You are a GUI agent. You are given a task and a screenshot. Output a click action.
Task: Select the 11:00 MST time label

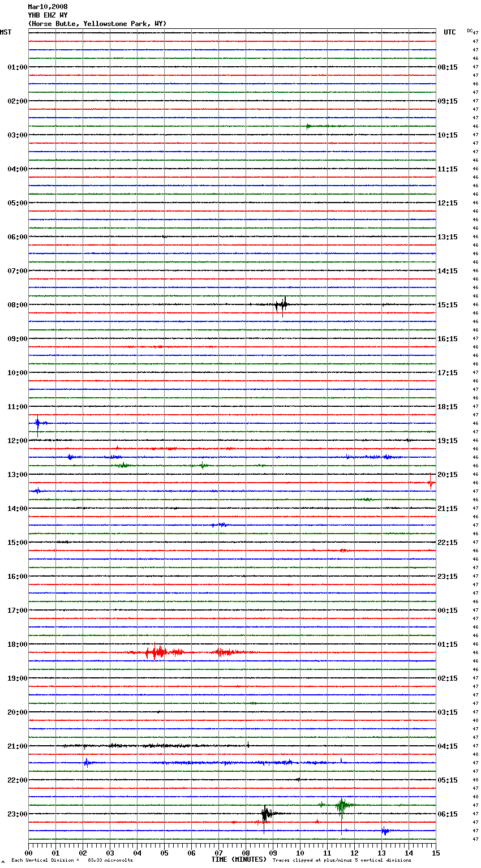(x=18, y=407)
